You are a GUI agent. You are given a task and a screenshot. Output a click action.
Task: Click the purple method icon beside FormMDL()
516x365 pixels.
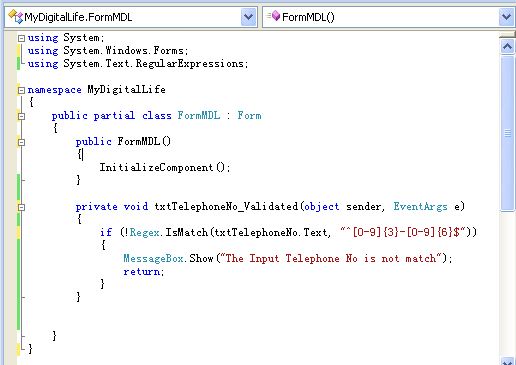274,16
